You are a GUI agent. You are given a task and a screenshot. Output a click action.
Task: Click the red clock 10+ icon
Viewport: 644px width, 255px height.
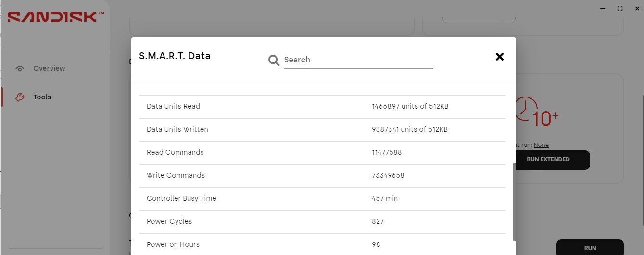536,111
